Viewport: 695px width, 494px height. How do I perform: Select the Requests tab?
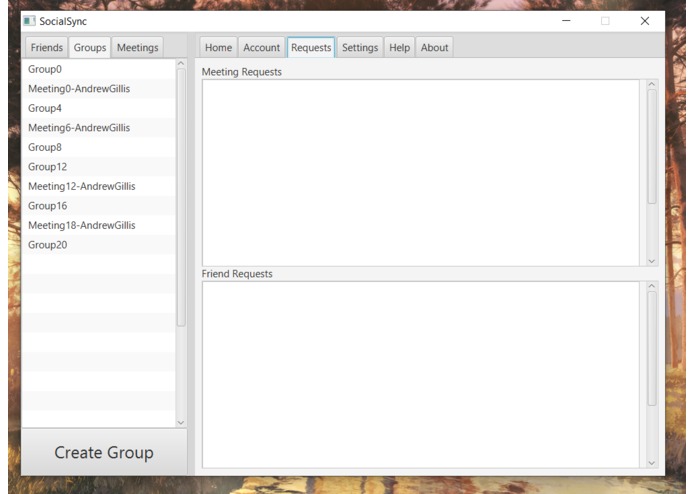[x=311, y=47]
